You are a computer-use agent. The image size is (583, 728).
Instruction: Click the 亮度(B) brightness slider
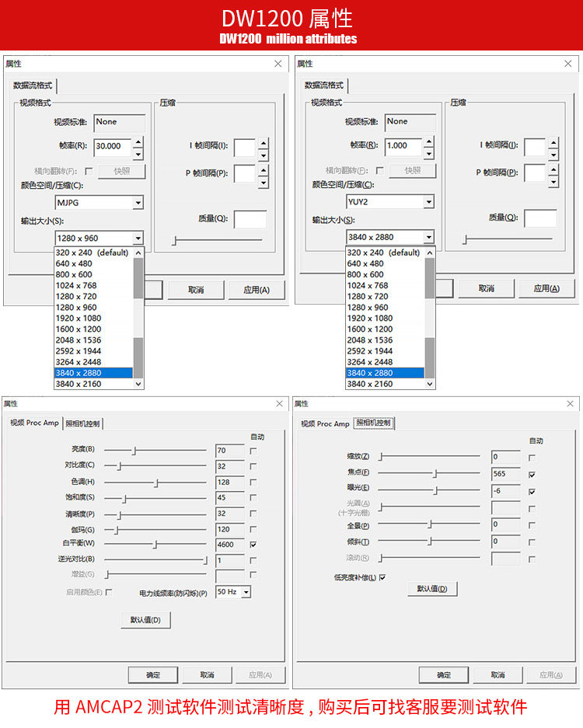[x=155, y=451]
